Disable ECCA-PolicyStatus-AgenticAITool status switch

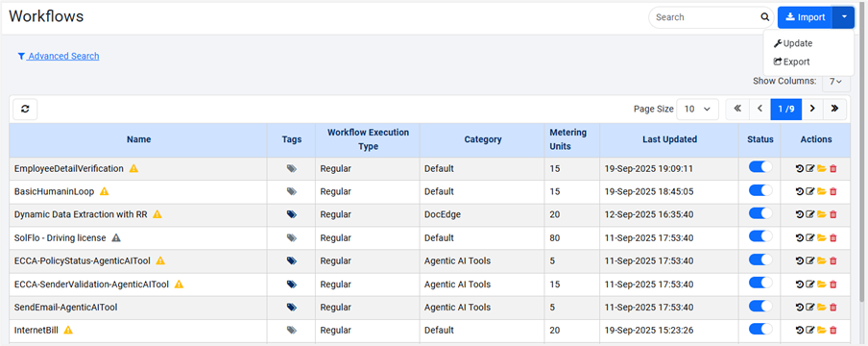click(760, 259)
